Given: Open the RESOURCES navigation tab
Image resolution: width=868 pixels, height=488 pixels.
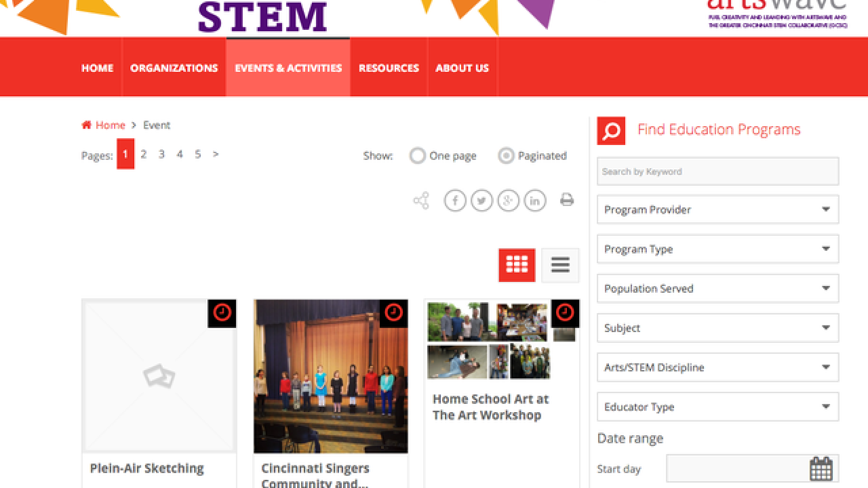Looking at the screenshot, I should [x=389, y=68].
